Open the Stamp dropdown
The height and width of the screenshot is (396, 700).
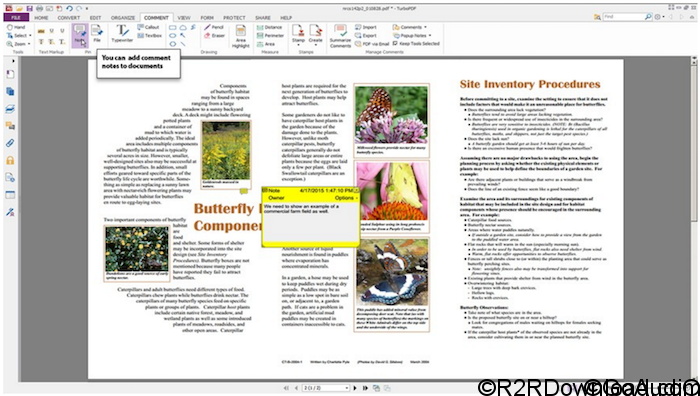click(298, 45)
